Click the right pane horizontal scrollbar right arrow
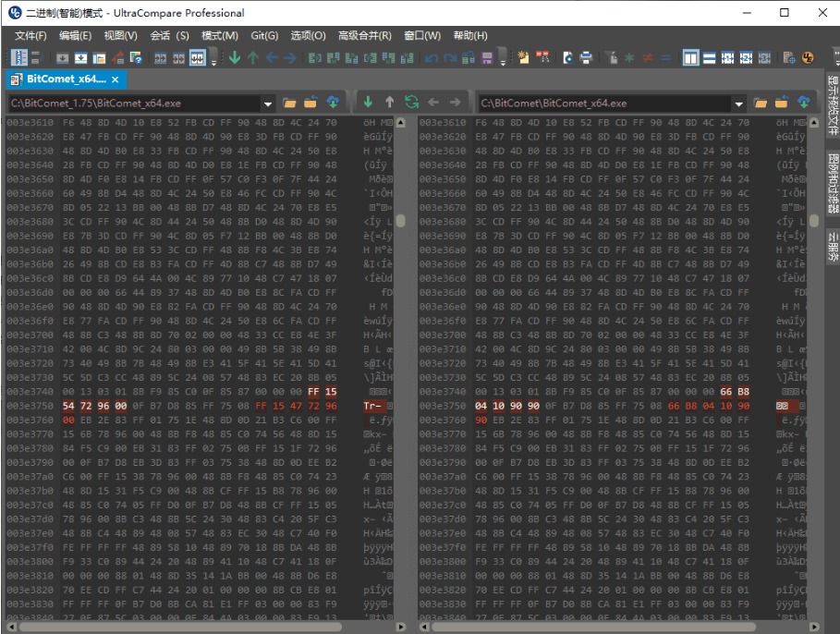 (x=814, y=627)
